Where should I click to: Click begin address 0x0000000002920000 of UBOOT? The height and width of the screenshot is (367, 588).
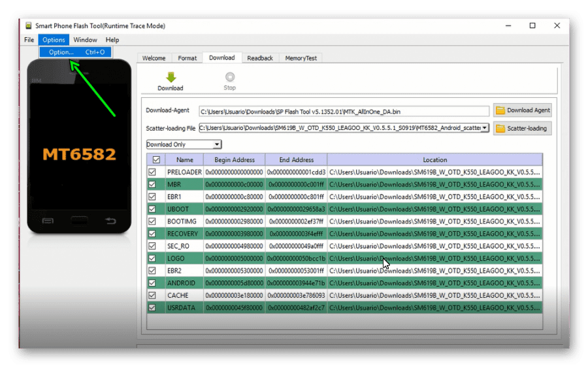(x=235, y=209)
